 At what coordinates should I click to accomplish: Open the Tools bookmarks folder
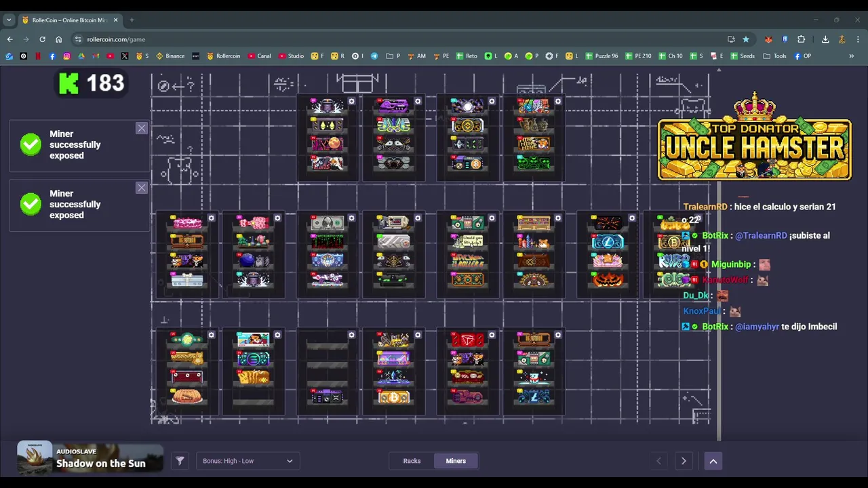coord(774,56)
